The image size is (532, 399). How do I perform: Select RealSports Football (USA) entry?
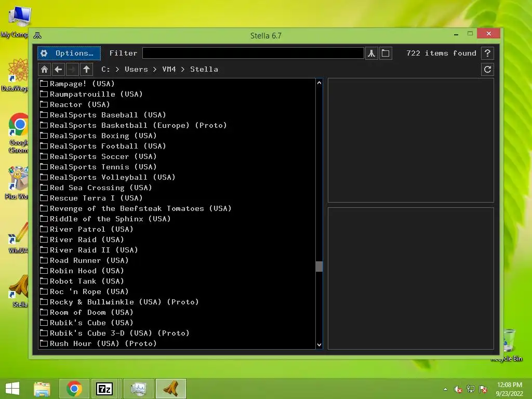click(177, 146)
